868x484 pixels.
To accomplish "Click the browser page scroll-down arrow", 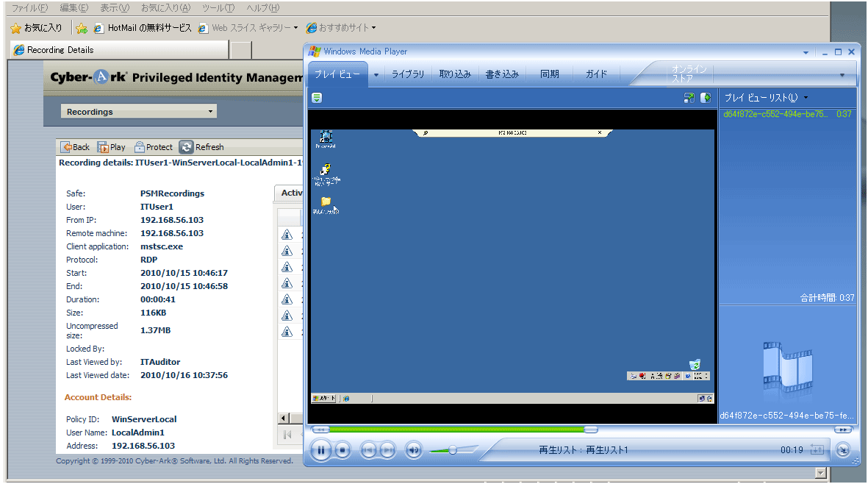I will tap(821, 474).
